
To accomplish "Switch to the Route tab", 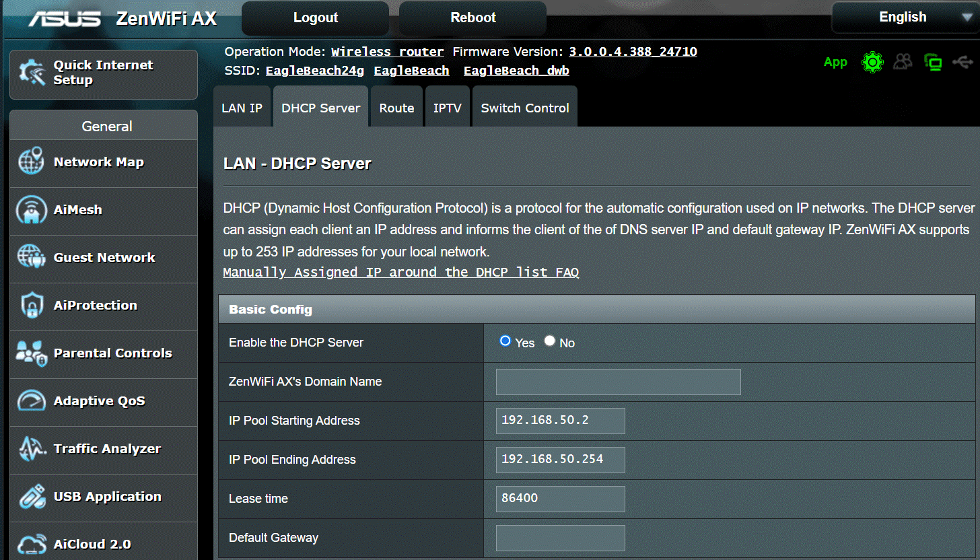I will click(x=396, y=108).
